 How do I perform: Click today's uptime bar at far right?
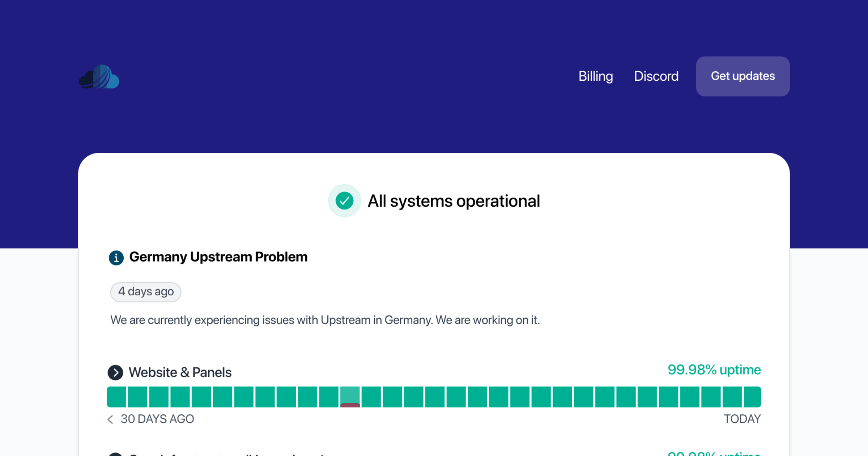pyautogui.click(x=752, y=397)
